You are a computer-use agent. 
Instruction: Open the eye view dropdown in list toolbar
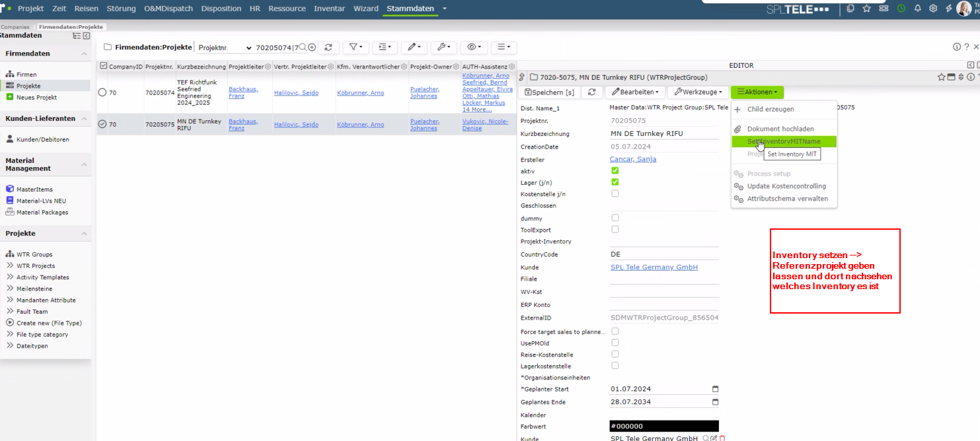[474, 48]
